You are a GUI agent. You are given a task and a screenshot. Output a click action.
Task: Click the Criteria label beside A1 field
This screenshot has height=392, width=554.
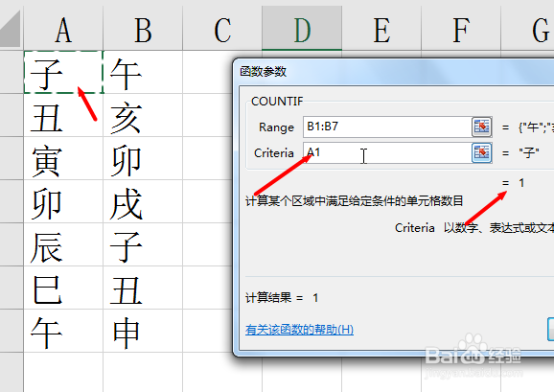coord(274,153)
